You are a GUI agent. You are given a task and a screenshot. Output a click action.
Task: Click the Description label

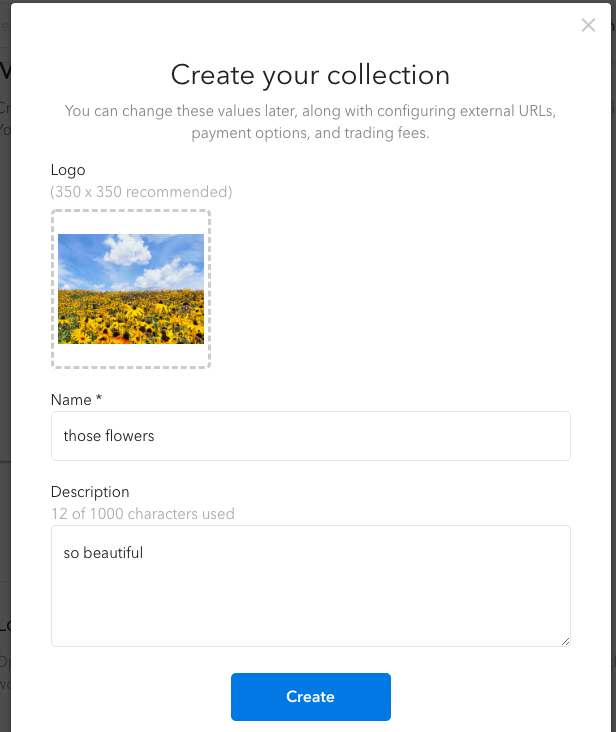tap(90, 492)
